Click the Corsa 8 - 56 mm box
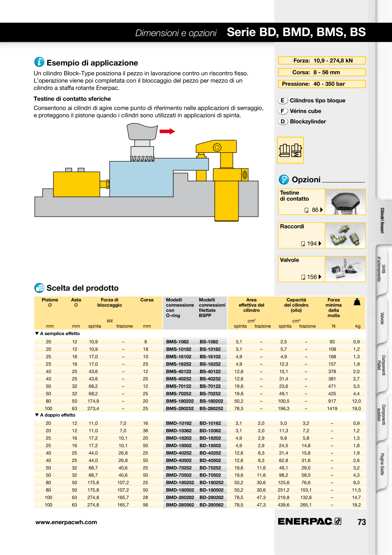 tap(322, 72)
